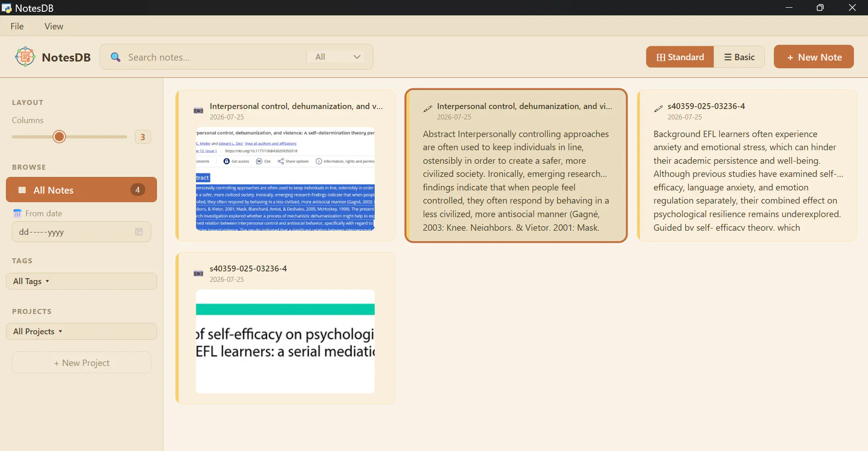868x451 pixels.
Task: Click the Columns slider handle
Action: (x=59, y=137)
